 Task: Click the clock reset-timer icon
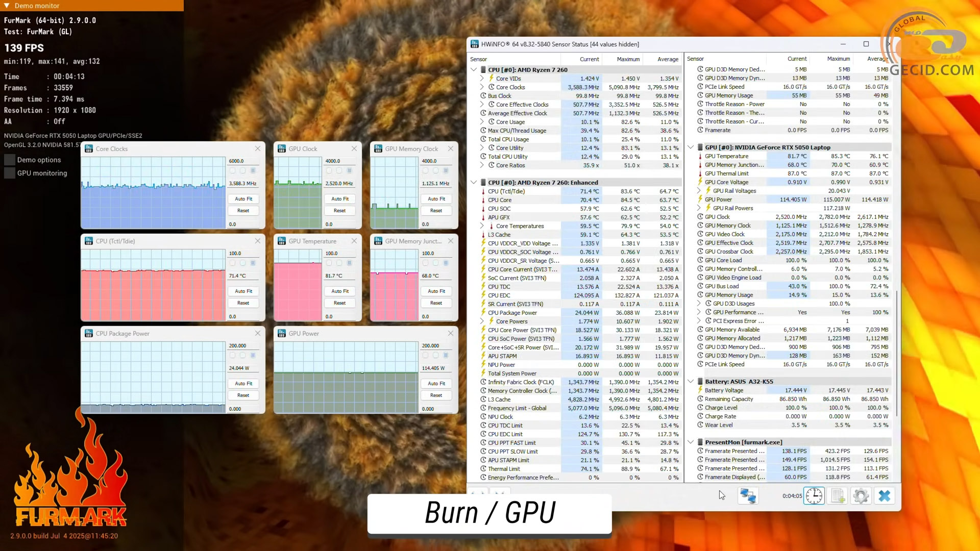click(814, 496)
